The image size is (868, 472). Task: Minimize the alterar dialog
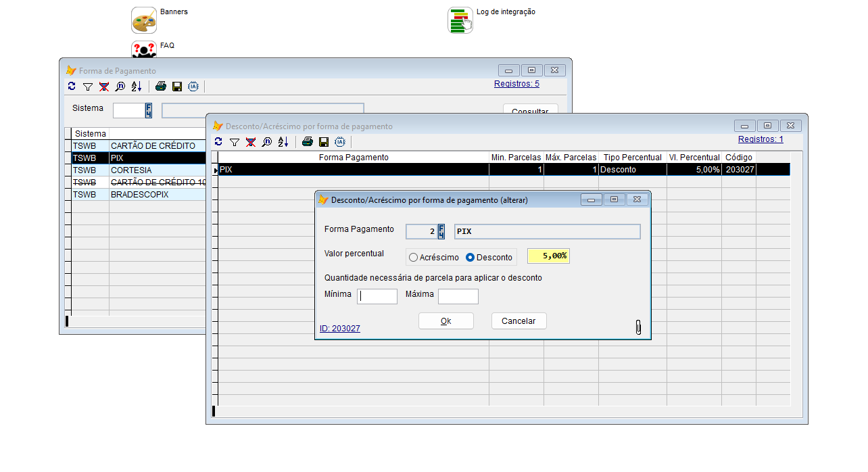(x=591, y=199)
